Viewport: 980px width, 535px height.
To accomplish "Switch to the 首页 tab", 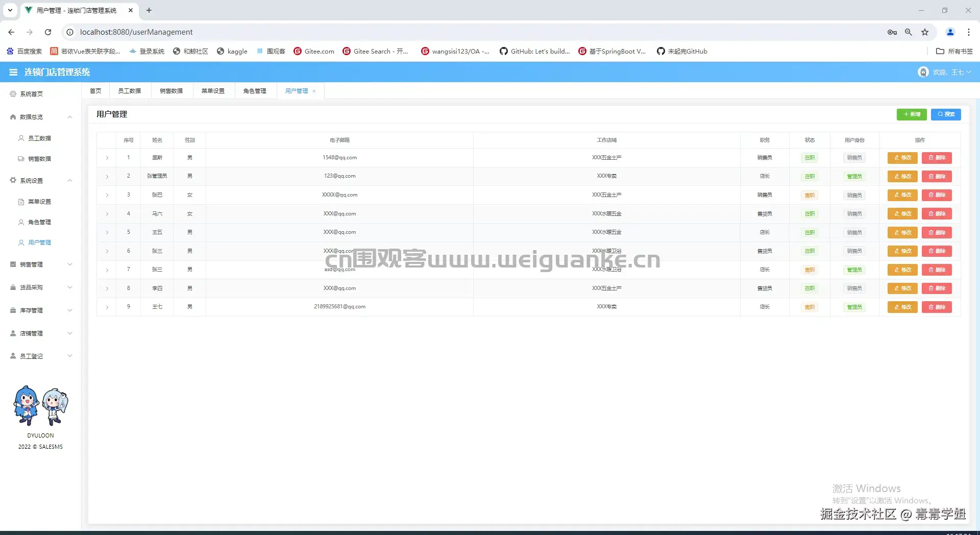I will coord(95,91).
